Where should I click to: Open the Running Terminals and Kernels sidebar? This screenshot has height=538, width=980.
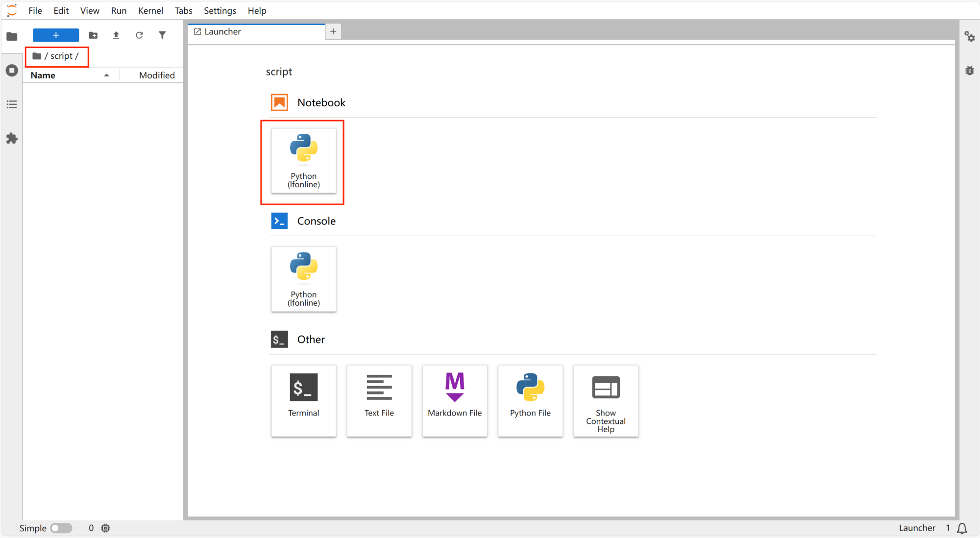12,71
